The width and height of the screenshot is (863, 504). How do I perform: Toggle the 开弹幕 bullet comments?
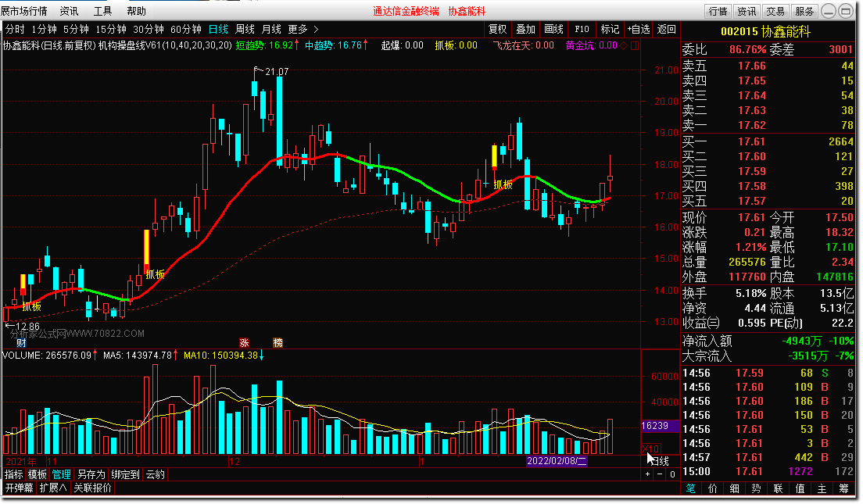coord(20,488)
